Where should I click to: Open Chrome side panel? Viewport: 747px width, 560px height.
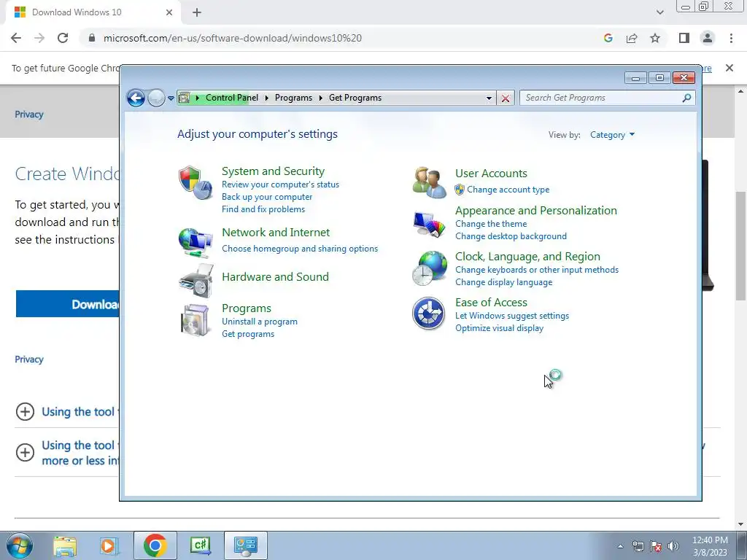(x=684, y=38)
